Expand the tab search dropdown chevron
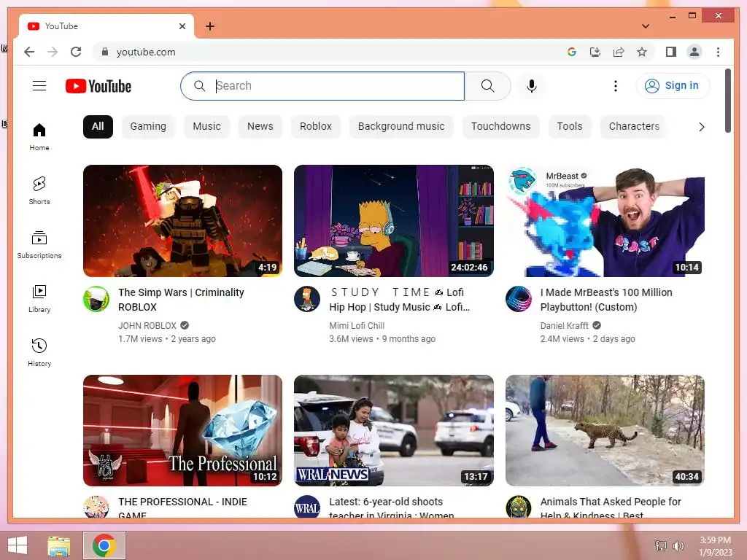The image size is (747, 560). tap(646, 26)
